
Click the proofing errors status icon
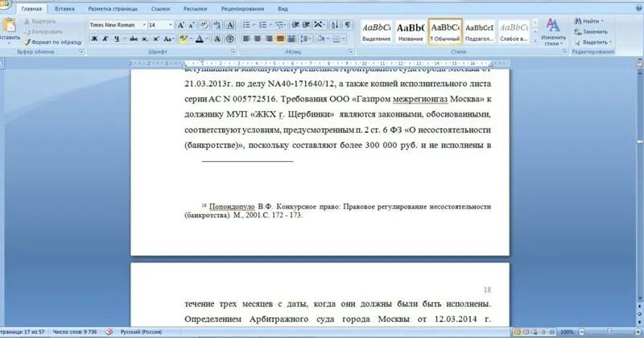[x=109, y=332]
